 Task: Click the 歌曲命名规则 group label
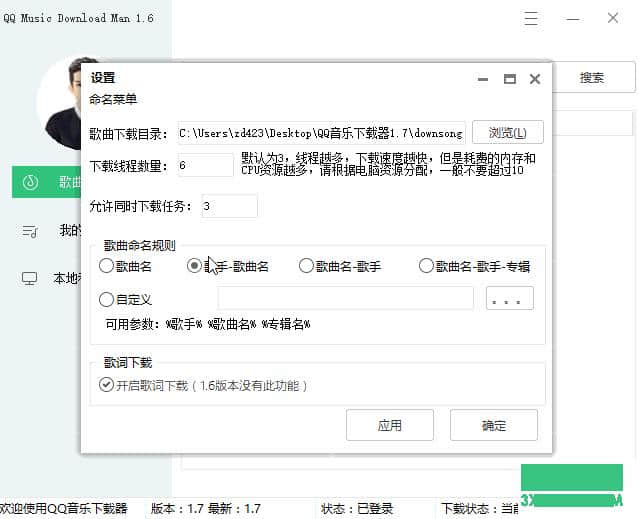click(x=140, y=246)
